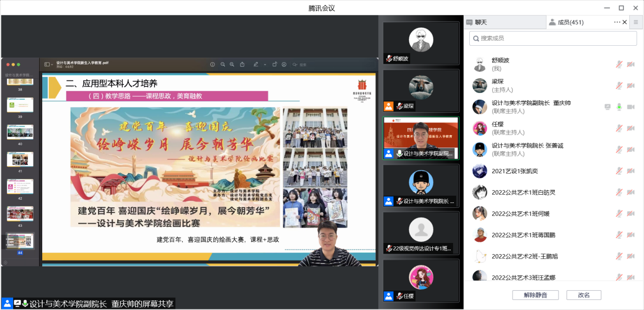Screen dimensions: 644x310
Task: Toggle camera for 梁琛 in members list
Action: pyautogui.click(x=630, y=85)
